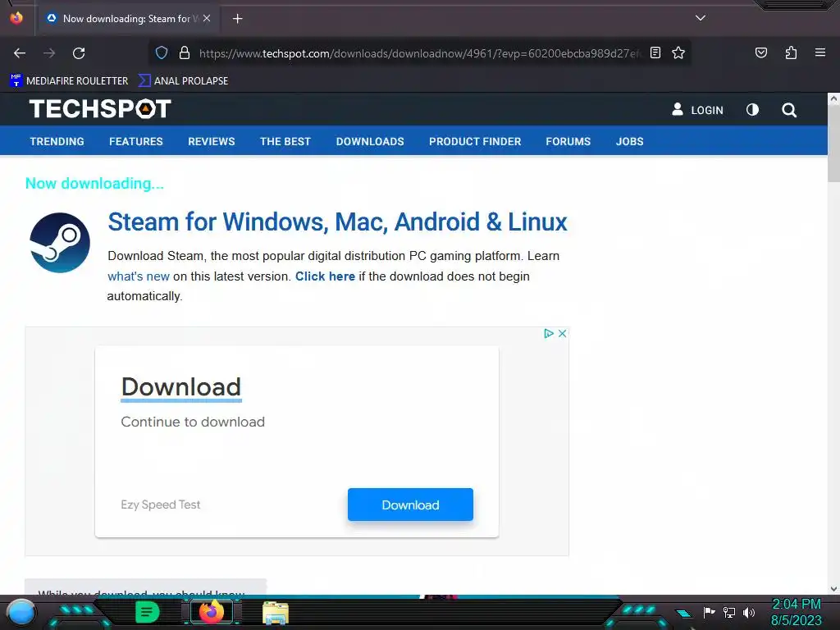840x630 pixels.
Task: Show hidden tray icons arrow
Action: click(x=683, y=614)
